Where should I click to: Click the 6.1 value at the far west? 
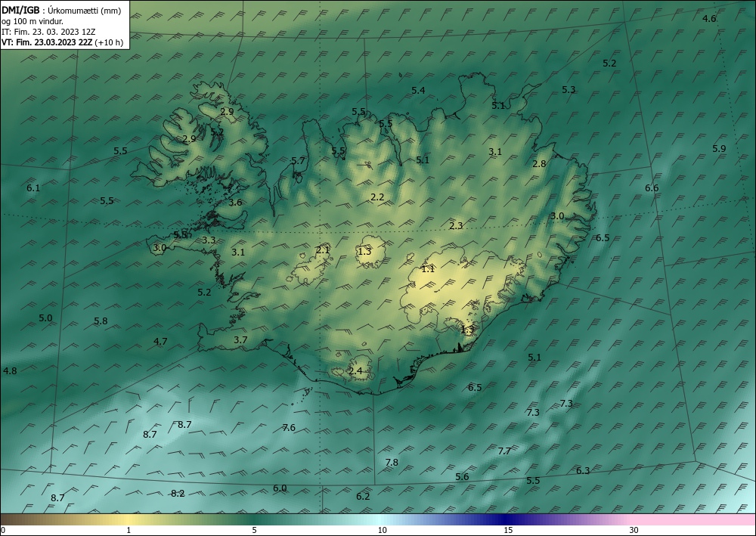(x=33, y=188)
